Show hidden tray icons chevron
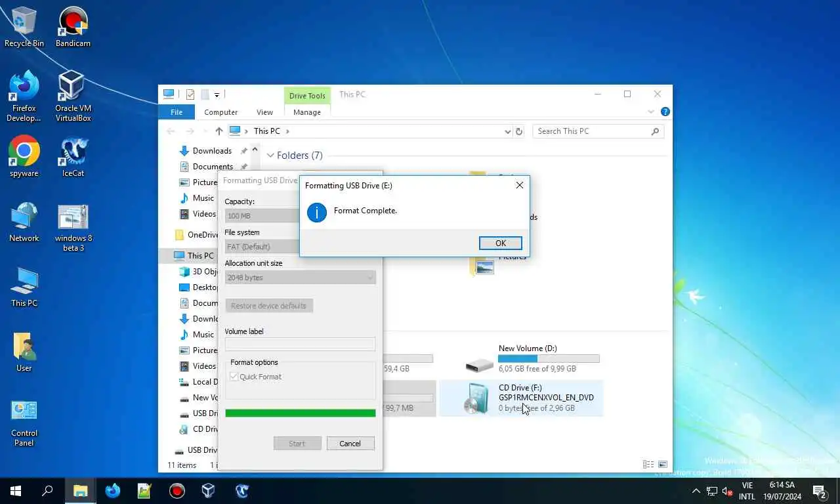The width and height of the screenshot is (840, 504). 696,491
